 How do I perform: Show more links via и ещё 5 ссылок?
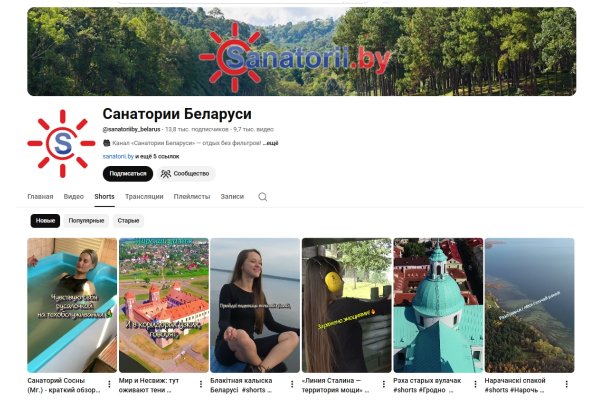157,157
